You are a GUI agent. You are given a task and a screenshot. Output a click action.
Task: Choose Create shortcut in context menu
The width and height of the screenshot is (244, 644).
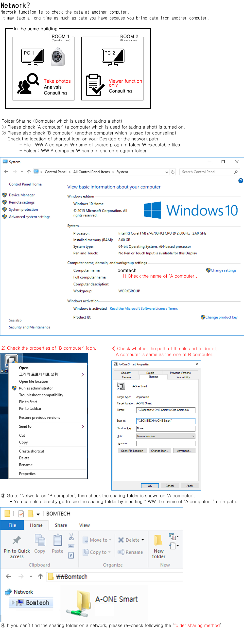click(x=32, y=451)
